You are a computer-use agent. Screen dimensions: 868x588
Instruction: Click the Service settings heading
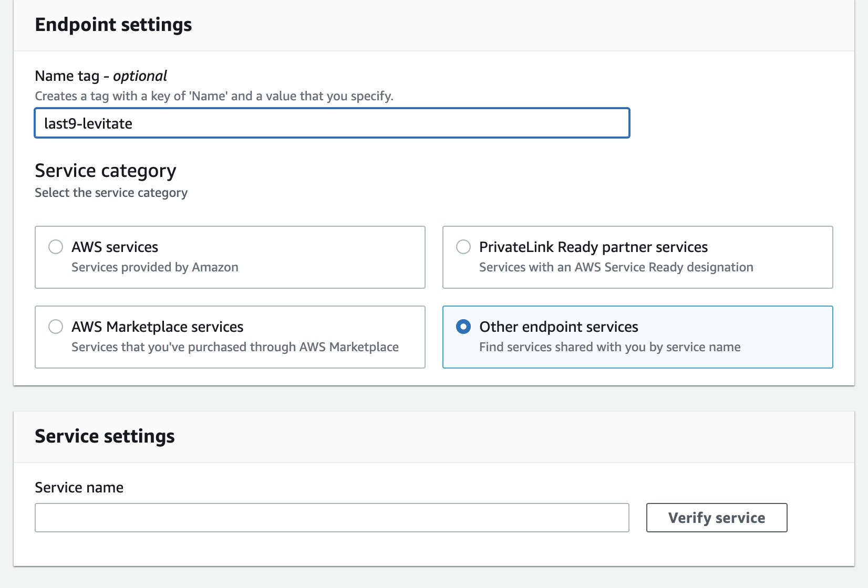click(x=105, y=436)
